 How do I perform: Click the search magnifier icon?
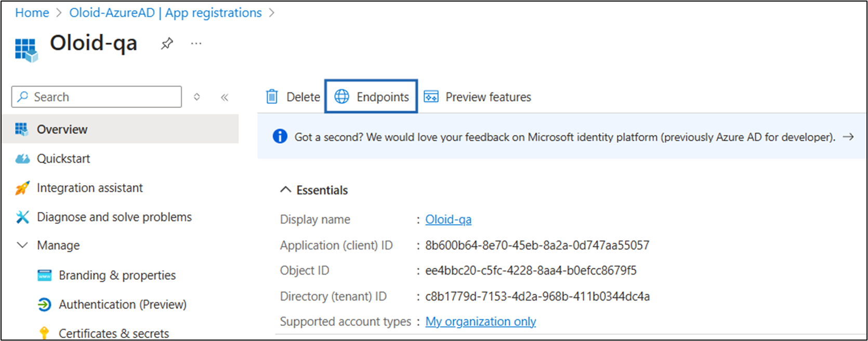coord(22,97)
